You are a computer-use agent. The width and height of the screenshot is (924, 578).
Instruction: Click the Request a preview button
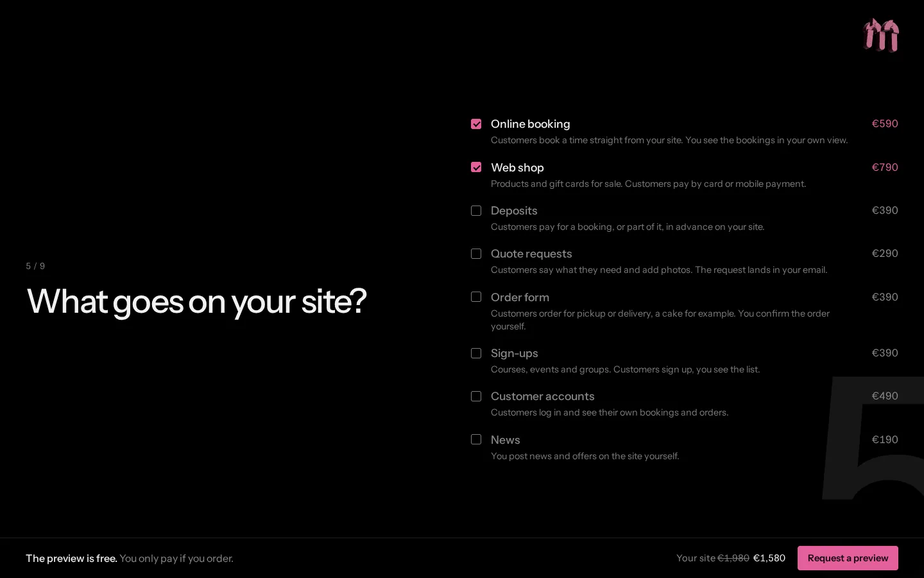848,558
